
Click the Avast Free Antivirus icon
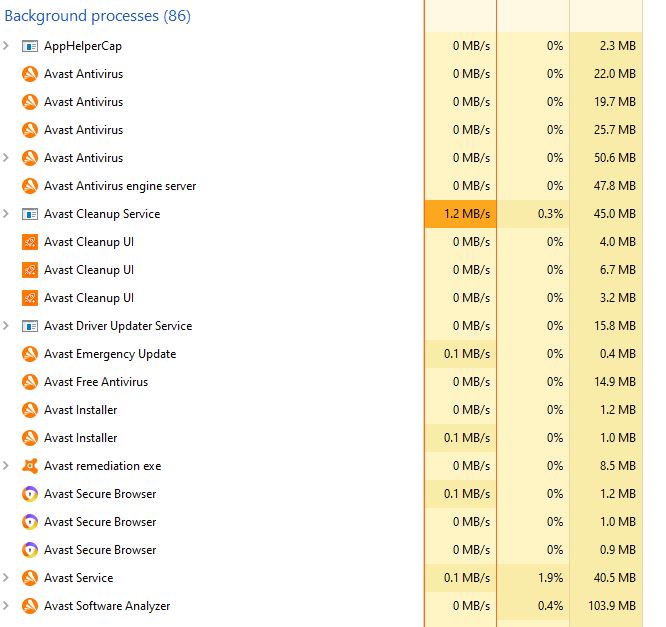[x=30, y=382]
